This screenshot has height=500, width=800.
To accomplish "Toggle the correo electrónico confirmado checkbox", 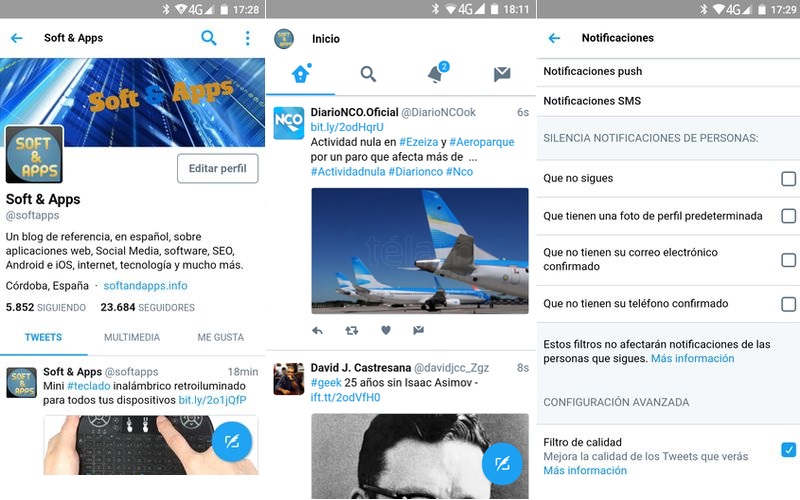I will [x=788, y=260].
